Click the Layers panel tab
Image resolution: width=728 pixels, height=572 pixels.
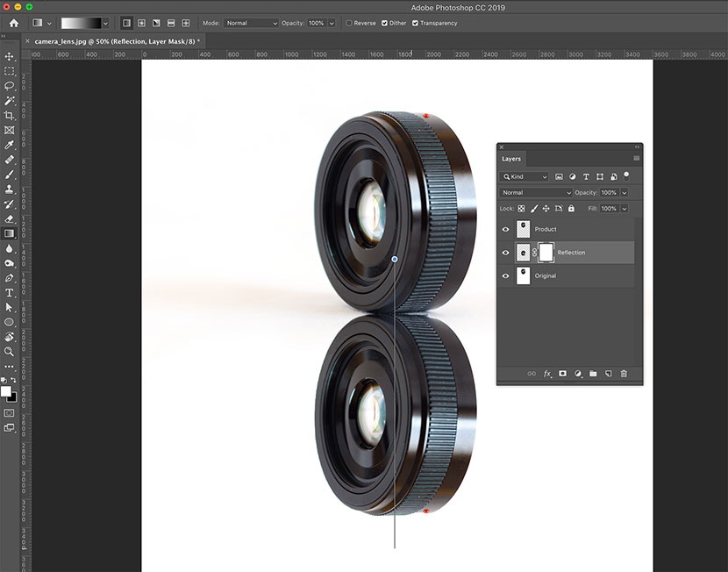pyautogui.click(x=511, y=159)
